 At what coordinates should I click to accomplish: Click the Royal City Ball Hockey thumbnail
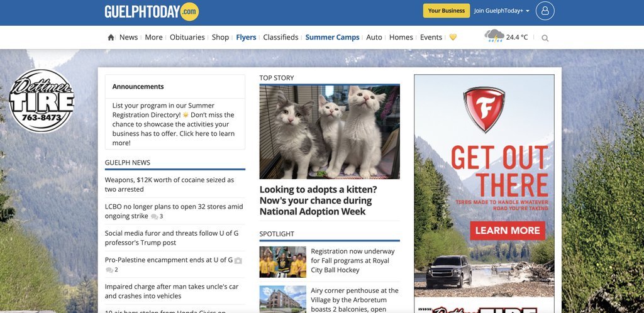click(x=282, y=262)
